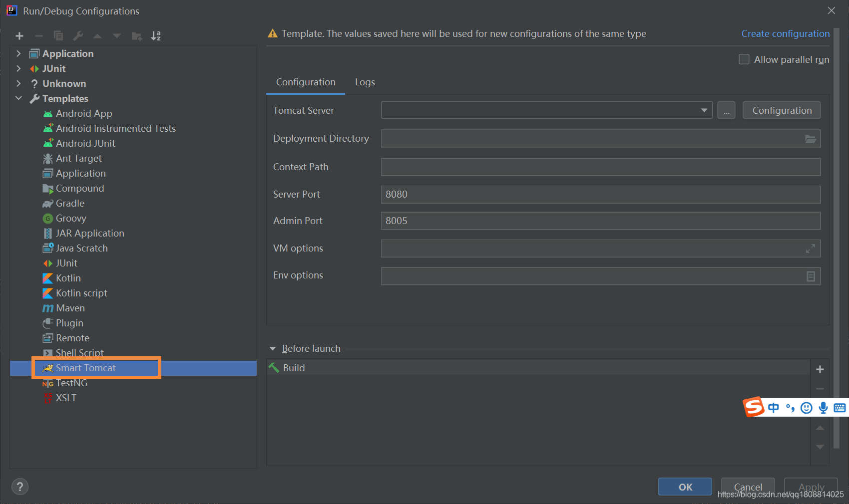Click the remove configuration minus icon
849x504 pixels.
click(x=39, y=36)
